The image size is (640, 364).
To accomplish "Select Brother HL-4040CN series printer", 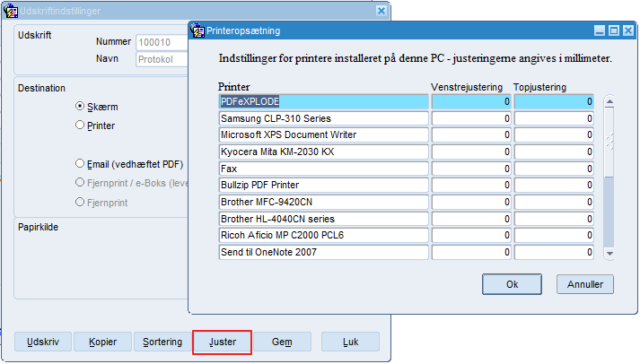I will pos(324,219).
